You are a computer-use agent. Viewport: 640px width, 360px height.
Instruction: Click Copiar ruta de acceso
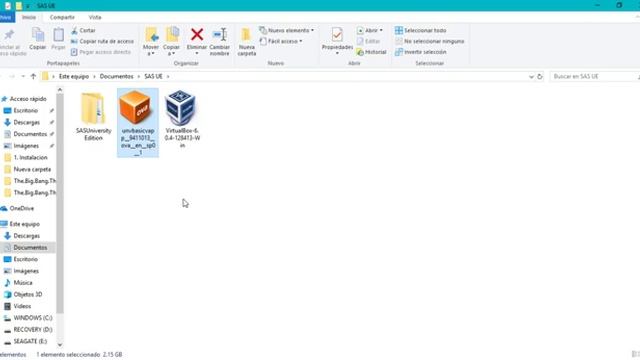coord(102,41)
